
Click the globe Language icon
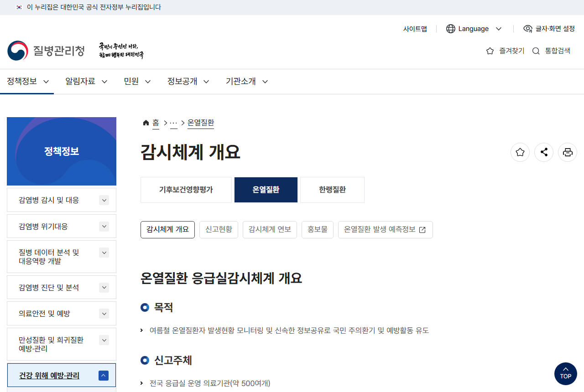[451, 29]
